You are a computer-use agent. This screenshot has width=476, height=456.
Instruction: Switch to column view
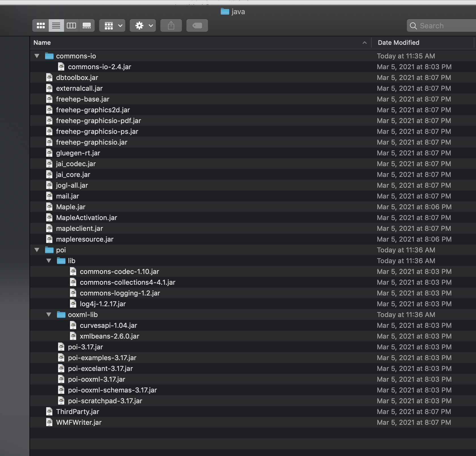71,26
